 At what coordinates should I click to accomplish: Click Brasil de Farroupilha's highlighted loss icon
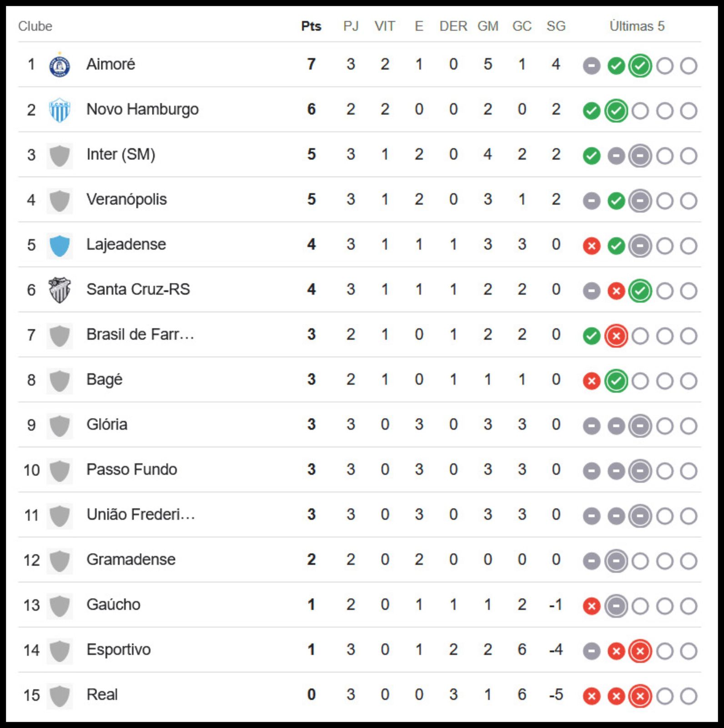[x=616, y=336]
